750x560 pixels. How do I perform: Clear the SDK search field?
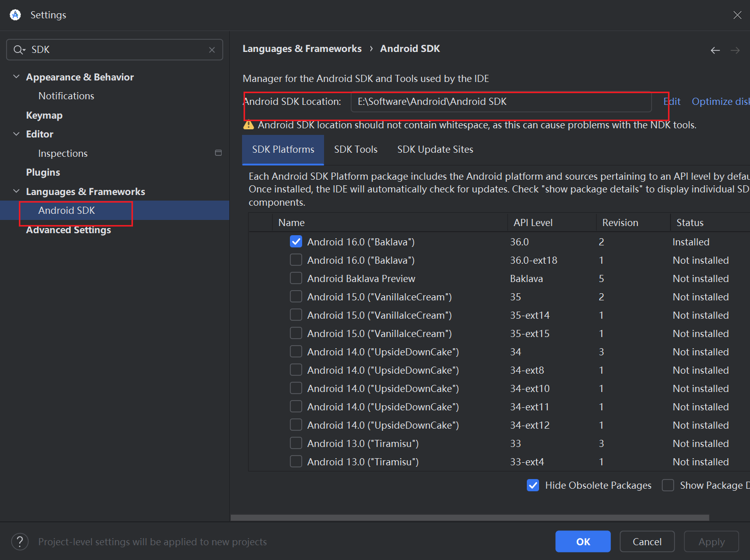click(212, 50)
